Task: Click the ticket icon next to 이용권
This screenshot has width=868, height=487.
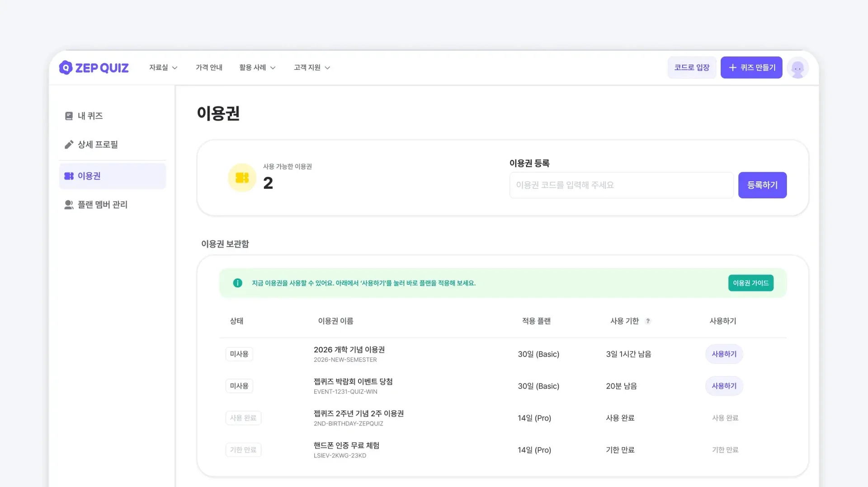Action: click(x=69, y=176)
